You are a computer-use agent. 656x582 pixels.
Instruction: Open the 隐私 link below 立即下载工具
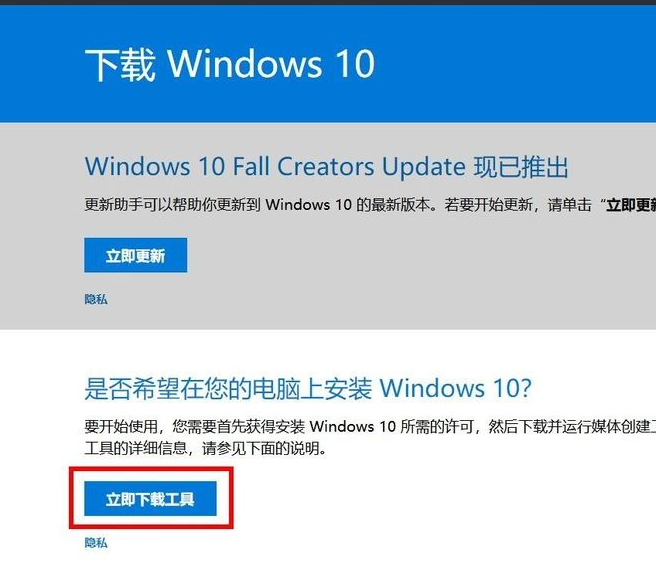tap(96, 543)
